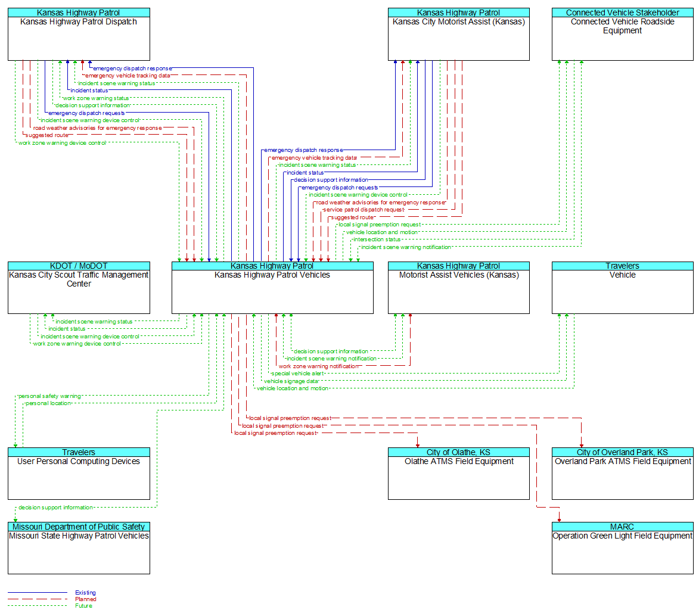Click the Connected Vehicle Stakeholder header
Image resolution: width=699 pixels, height=616 pixels.
coord(622,13)
